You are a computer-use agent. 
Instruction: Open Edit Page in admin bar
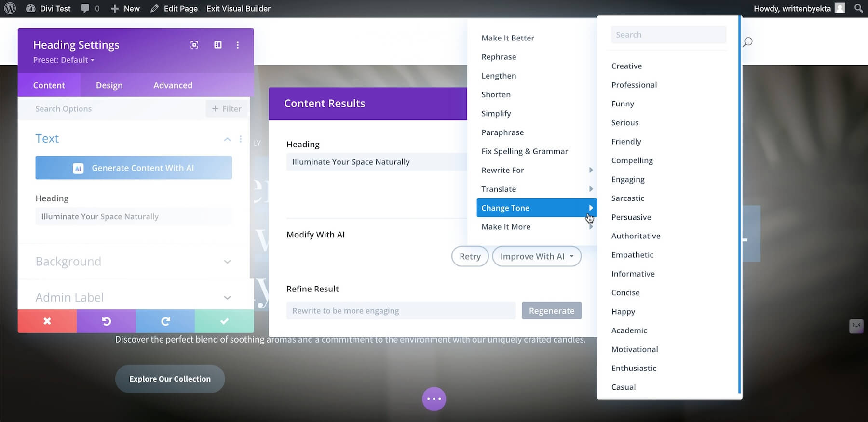click(174, 8)
